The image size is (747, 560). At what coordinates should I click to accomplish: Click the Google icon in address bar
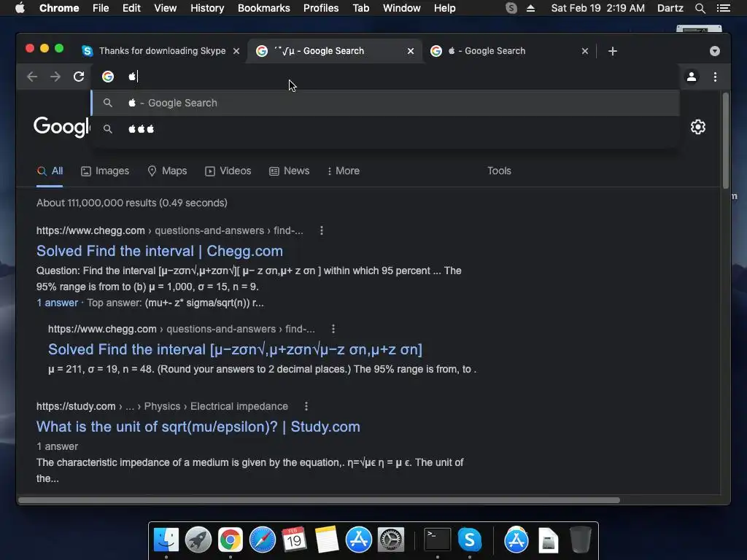[108, 77]
